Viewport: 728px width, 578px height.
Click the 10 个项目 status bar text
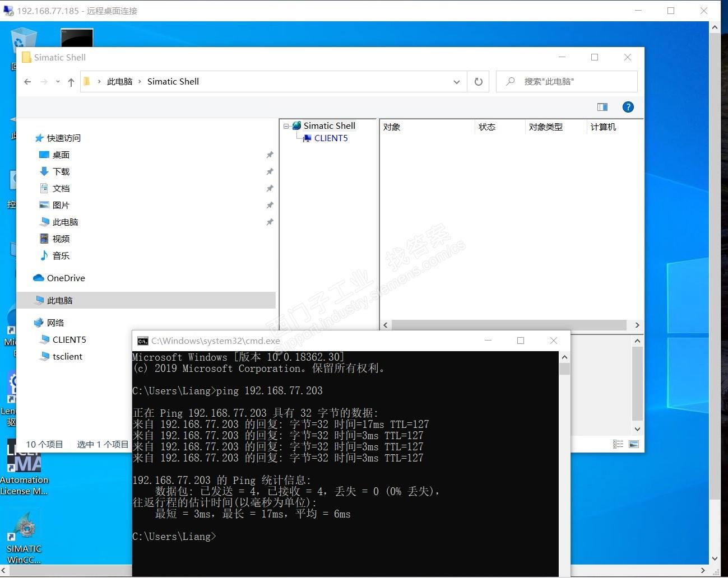tap(45, 444)
